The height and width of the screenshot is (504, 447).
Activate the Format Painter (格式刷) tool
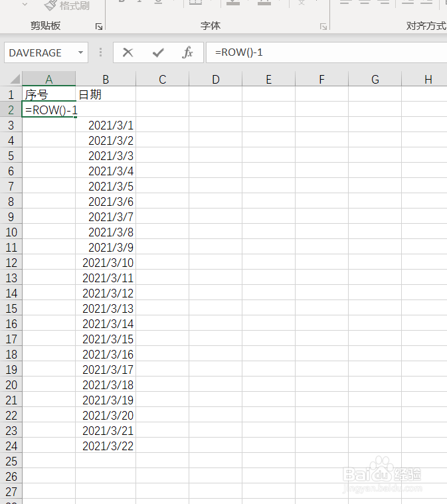coord(67,5)
